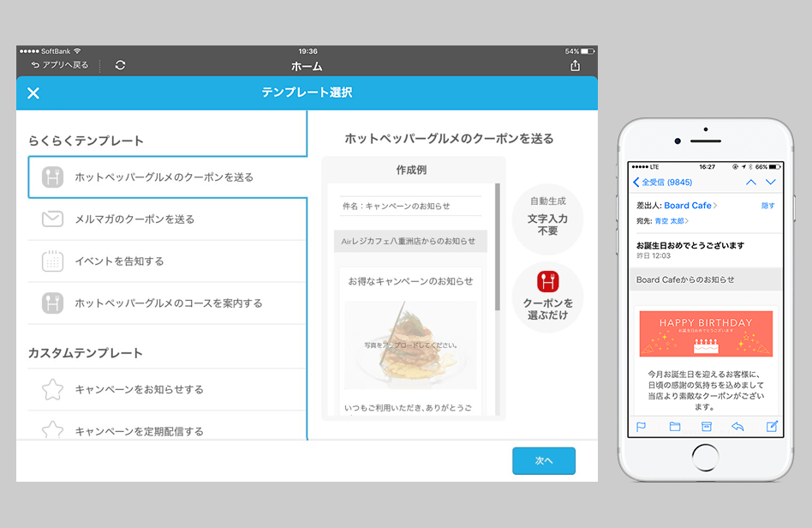Click the カスタムテンプレート heading

click(x=86, y=353)
